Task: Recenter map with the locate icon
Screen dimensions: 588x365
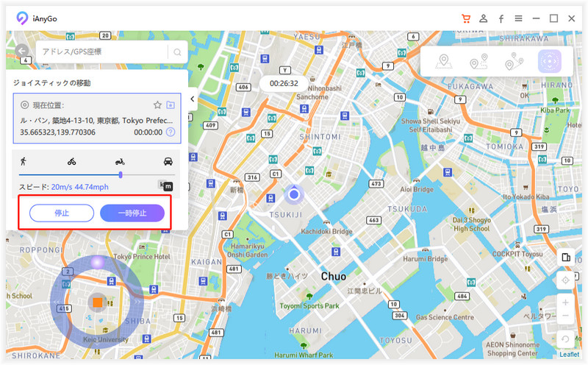Action: click(565, 280)
